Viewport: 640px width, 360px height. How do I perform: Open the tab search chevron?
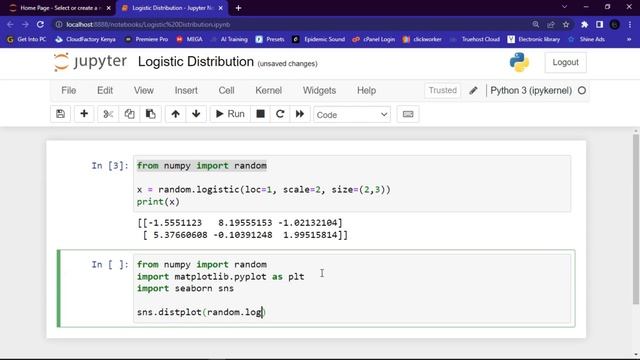(x=564, y=7)
